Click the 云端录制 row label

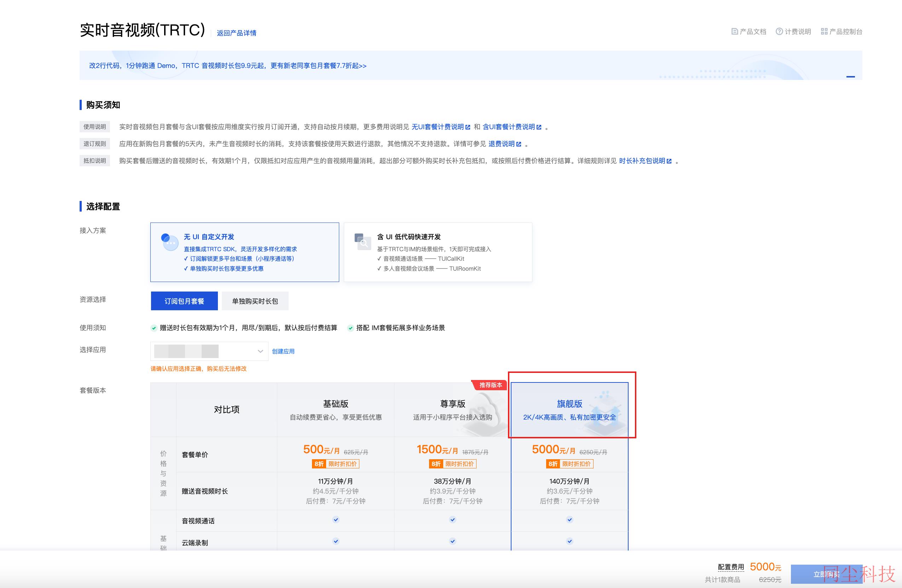[x=195, y=543]
